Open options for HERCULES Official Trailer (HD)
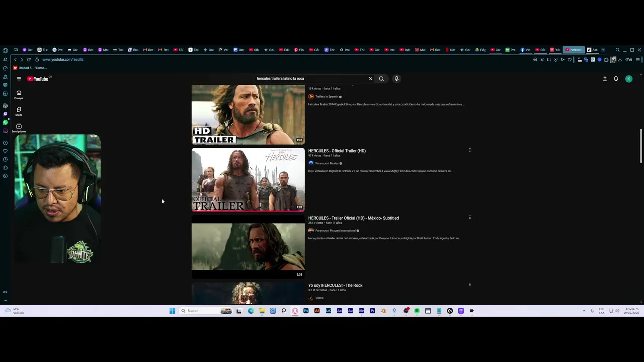Image resolution: width=644 pixels, height=362 pixels. coord(470,150)
